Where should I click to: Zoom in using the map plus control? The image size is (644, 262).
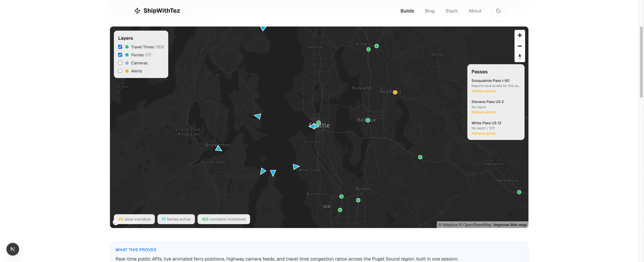[x=520, y=35]
